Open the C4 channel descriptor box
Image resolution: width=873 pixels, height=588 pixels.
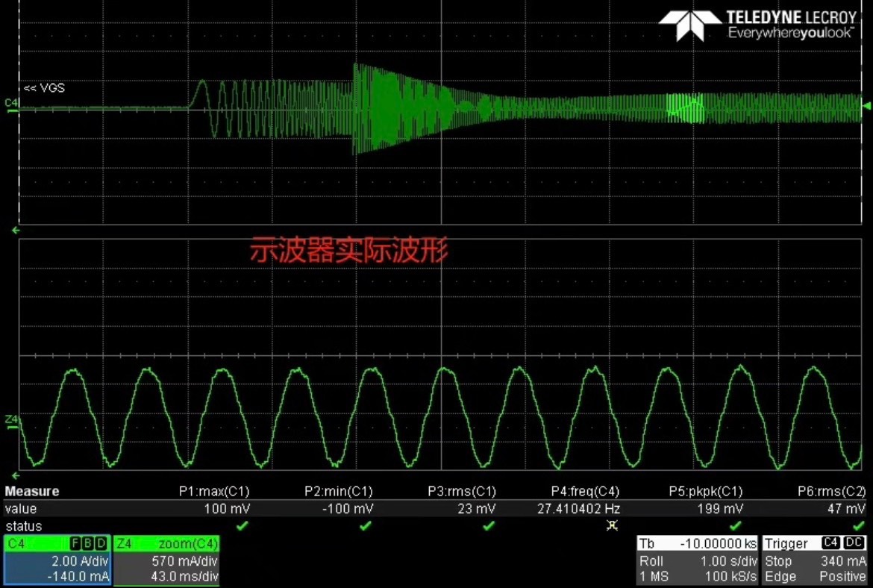tap(56, 560)
